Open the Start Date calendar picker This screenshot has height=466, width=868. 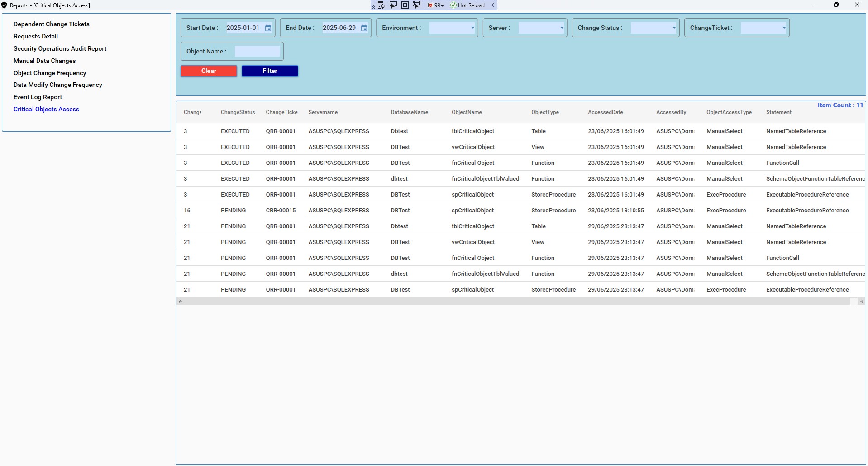tap(268, 28)
